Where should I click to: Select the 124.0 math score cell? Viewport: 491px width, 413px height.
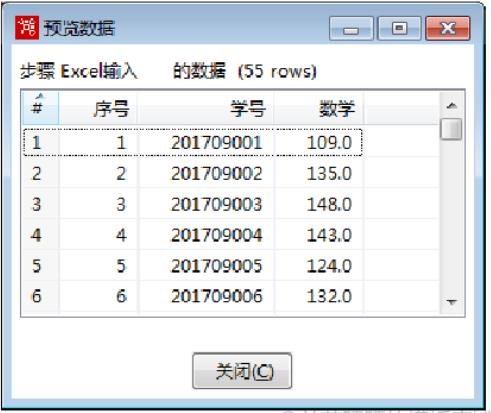coord(319,266)
